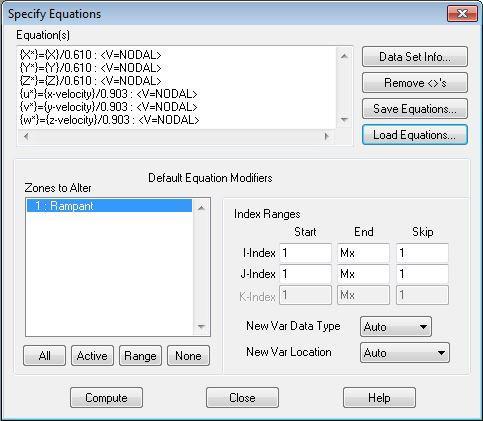Click I-Index Skip field
Viewport: 483px width, 421px height.
tap(422, 253)
